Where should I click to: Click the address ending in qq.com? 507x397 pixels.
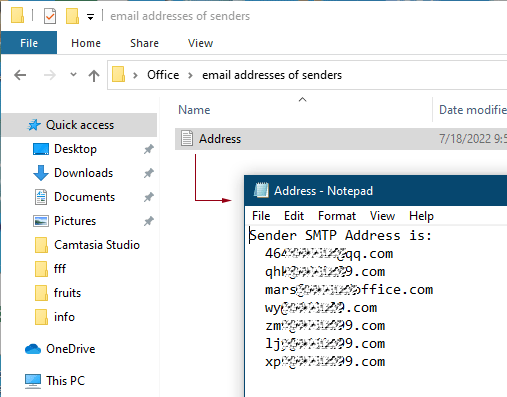pos(329,254)
